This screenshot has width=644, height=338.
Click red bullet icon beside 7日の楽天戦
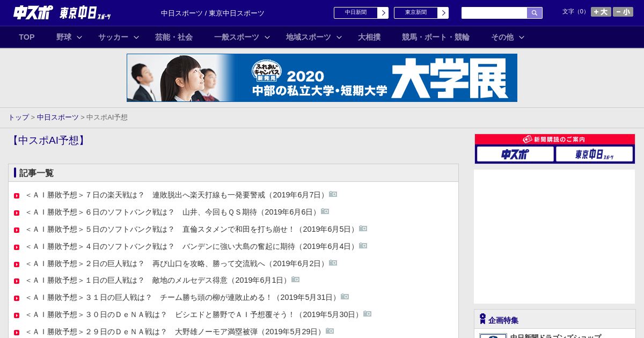17,196
